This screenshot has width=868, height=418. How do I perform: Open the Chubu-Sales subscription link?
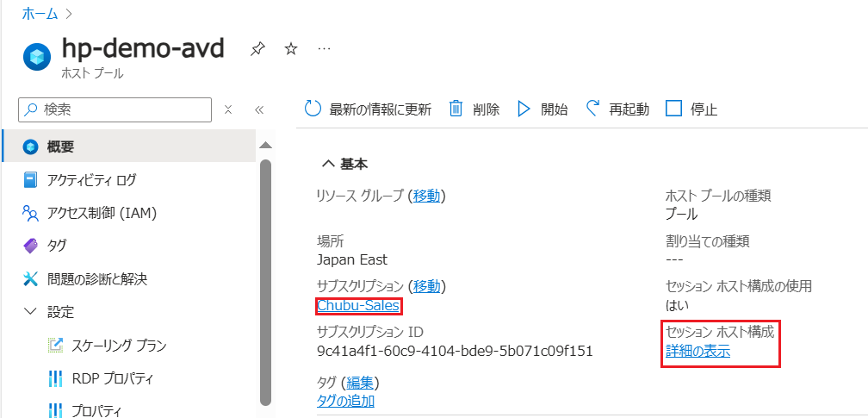click(x=358, y=305)
